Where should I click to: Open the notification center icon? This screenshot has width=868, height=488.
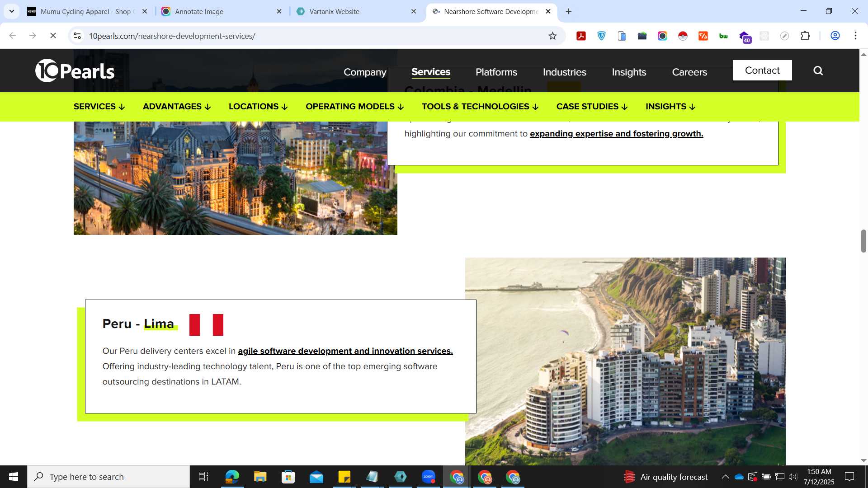(x=849, y=477)
